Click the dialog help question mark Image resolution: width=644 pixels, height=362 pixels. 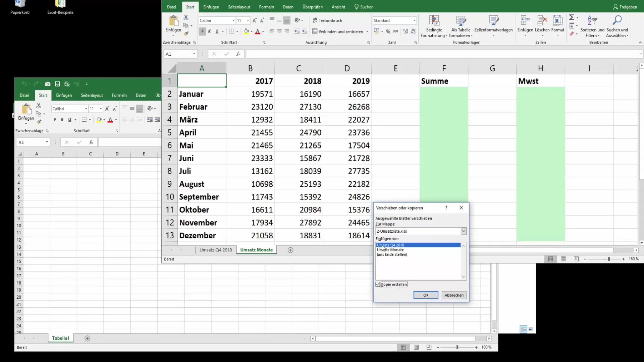click(446, 208)
